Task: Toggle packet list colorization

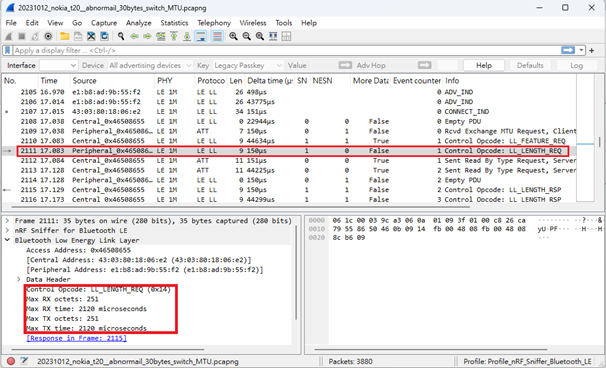Action: [x=217, y=36]
